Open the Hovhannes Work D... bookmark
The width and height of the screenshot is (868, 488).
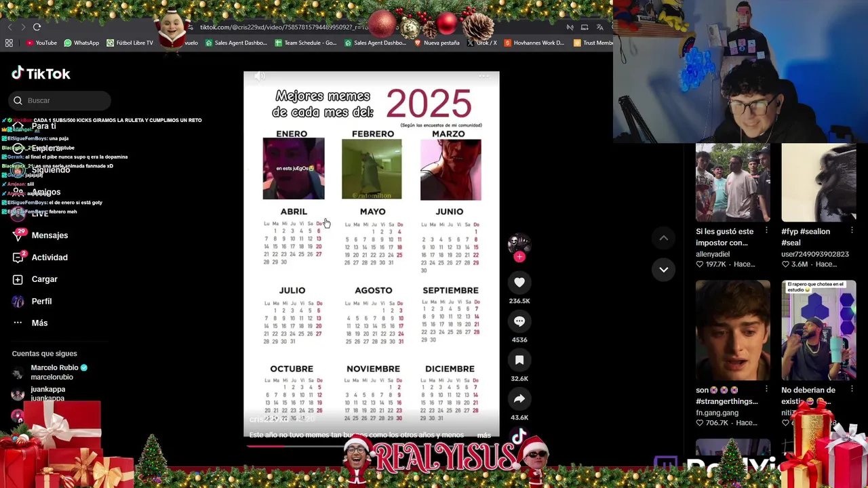coord(534,43)
